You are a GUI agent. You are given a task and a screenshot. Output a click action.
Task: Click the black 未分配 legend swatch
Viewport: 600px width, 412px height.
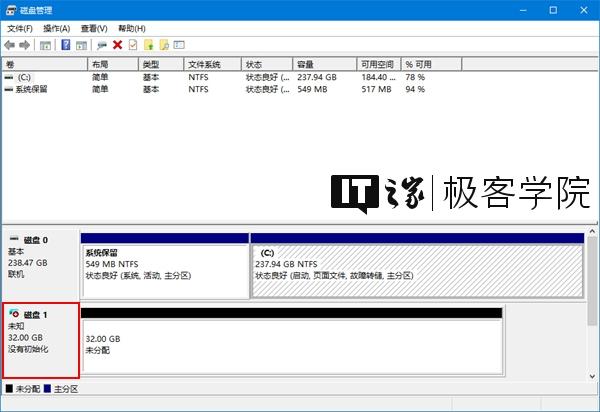(10, 389)
